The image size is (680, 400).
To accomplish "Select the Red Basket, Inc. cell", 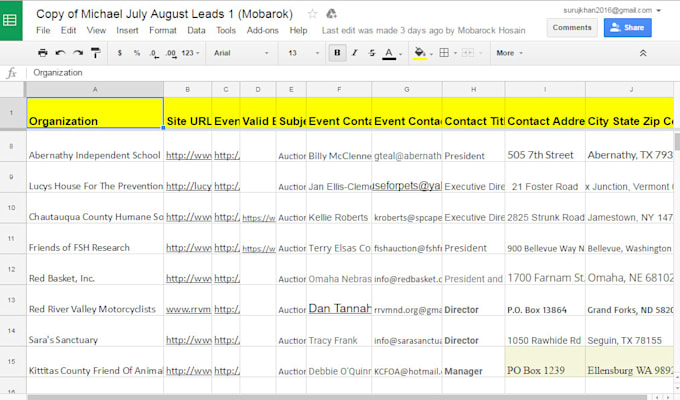I will coord(95,269).
